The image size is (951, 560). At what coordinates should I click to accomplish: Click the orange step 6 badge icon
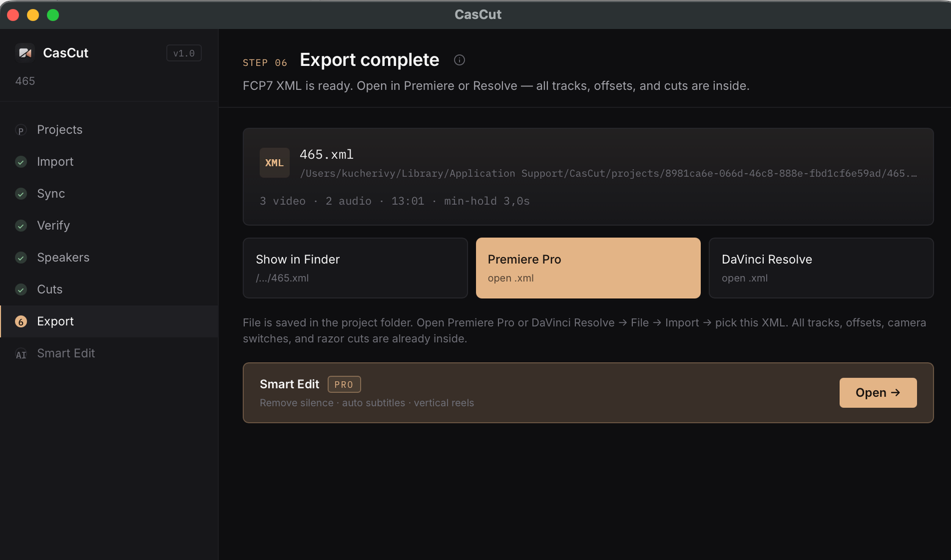tap(21, 322)
